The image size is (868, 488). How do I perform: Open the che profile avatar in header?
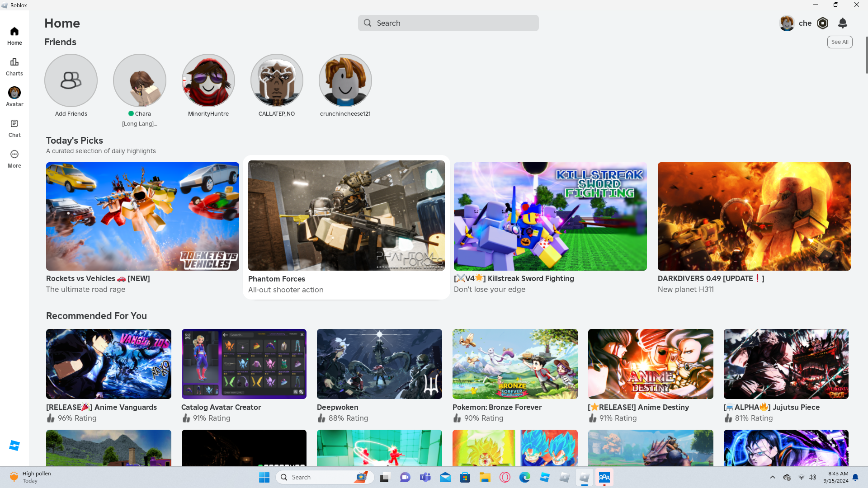(x=787, y=23)
